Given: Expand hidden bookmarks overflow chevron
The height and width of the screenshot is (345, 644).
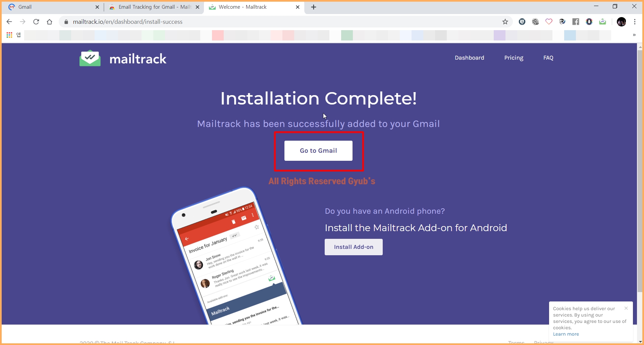Looking at the screenshot, I should click(634, 35).
